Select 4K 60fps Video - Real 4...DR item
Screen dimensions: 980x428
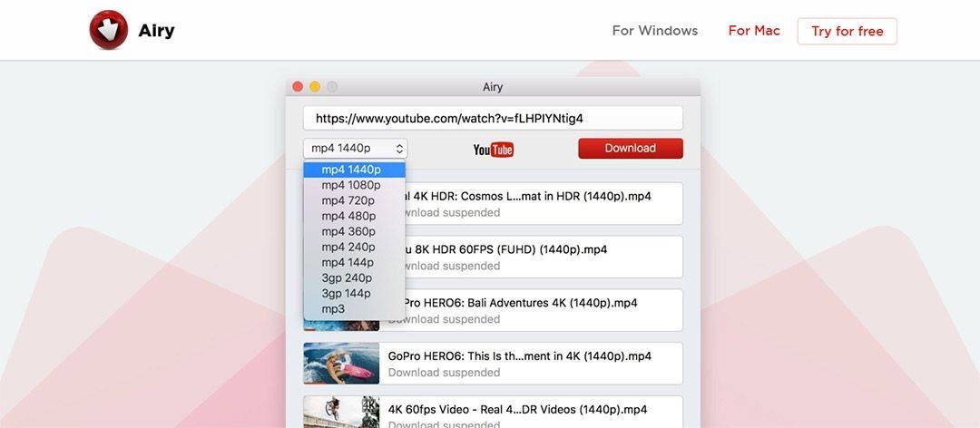click(493, 413)
